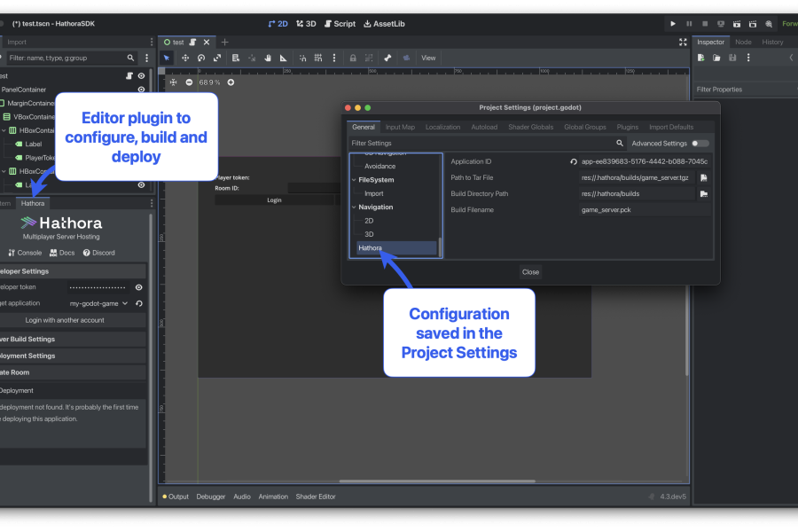Toggle grid snap in the toolbar
This screenshot has height=532, width=798.
point(318,58)
